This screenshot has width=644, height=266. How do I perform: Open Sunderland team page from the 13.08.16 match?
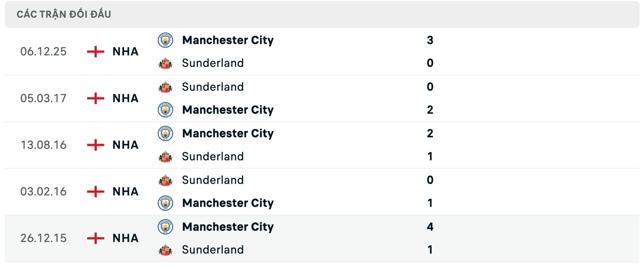212,156
